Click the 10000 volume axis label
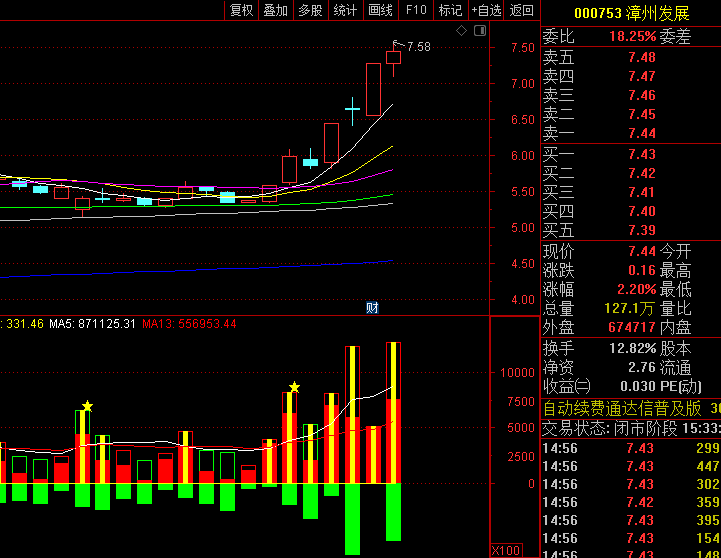This screenshot has width=721, height=558. [517, 373]
